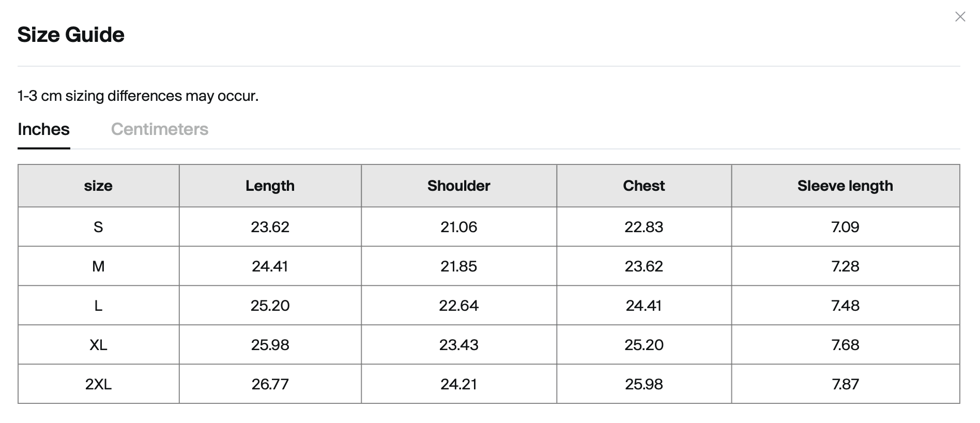Select the Inches tab
Viewport: 980px width, 423px height.
(x=44, y=129)
